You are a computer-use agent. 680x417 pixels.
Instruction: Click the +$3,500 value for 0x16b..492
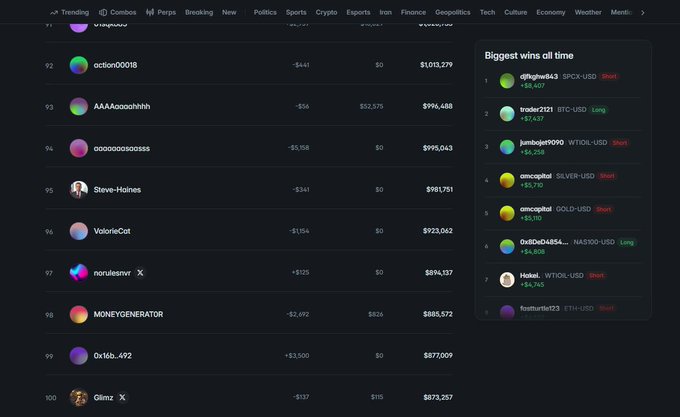(297, 355)
